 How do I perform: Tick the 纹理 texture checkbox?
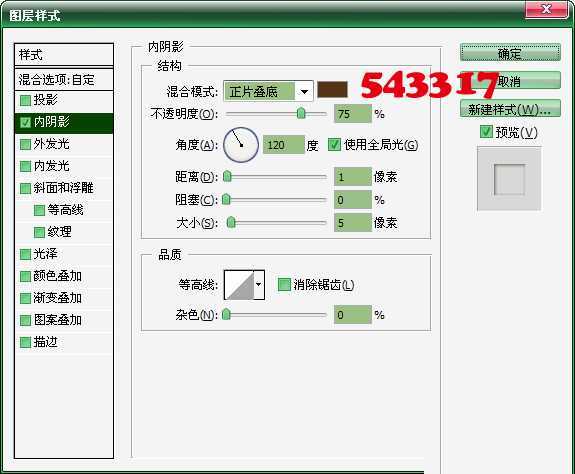[x=39, y=232]
